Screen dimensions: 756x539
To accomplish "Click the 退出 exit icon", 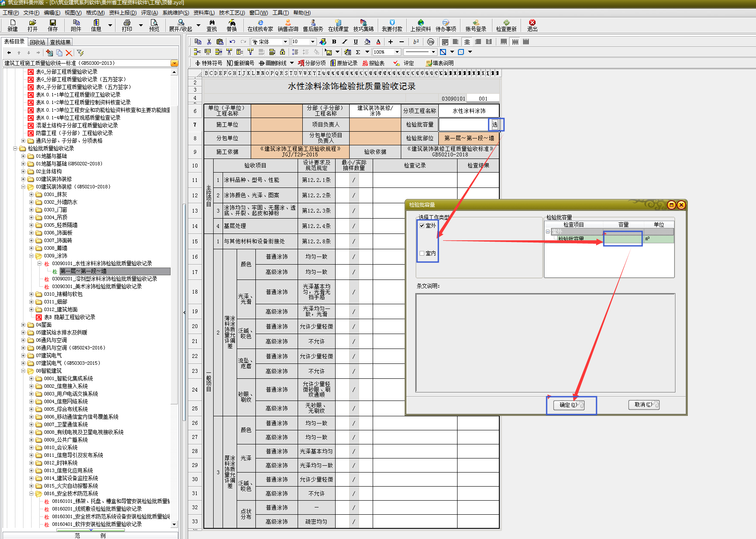I will [x=532, y=25].
